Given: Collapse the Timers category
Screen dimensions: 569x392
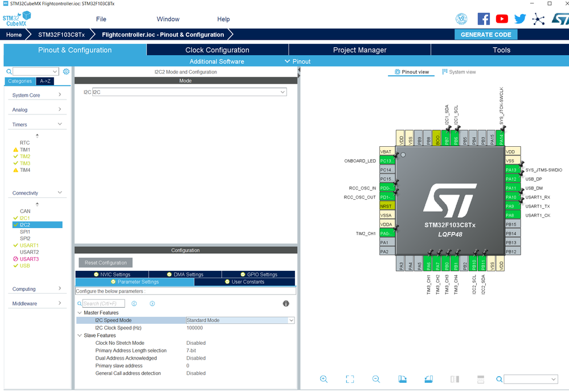Looking at the screenshot, I should click(x=36, y=125).
